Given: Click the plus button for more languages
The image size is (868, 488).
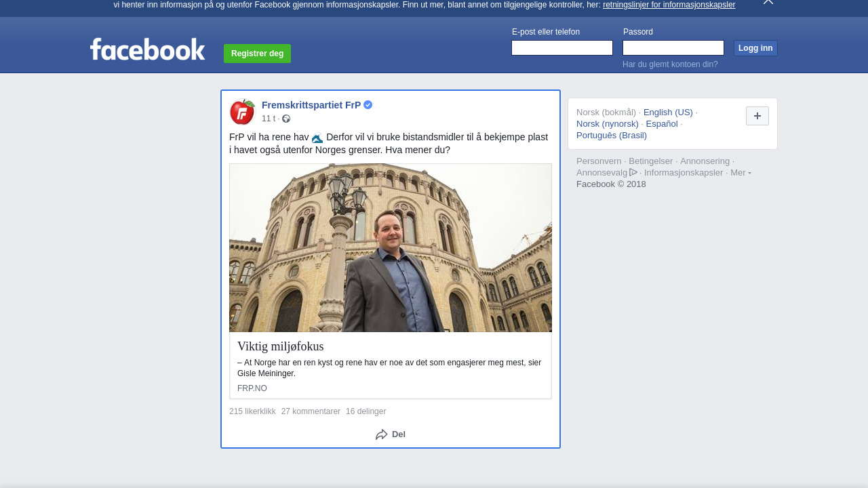Looking at the screenshot, I should pos(757,116).
